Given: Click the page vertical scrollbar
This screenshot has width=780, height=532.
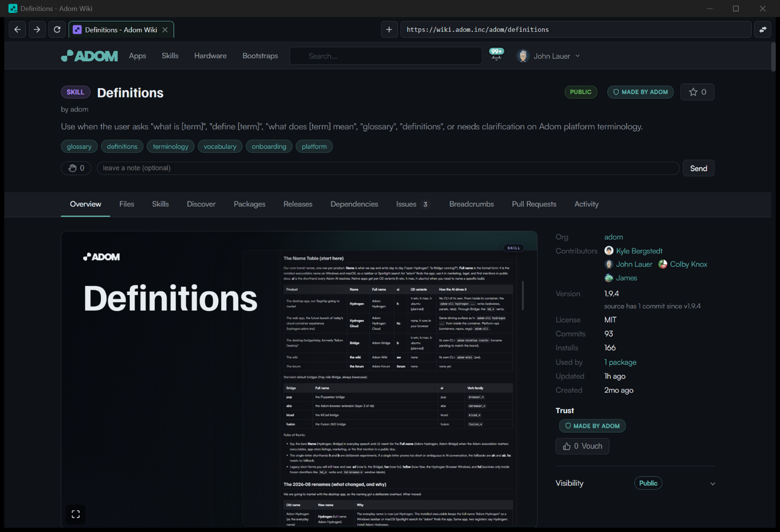Looking at the screenshot, I should [x=773, y=57].
